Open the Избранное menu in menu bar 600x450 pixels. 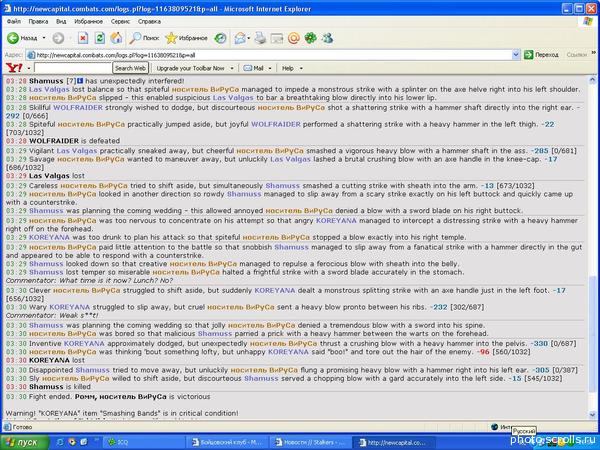click(88, 21)
